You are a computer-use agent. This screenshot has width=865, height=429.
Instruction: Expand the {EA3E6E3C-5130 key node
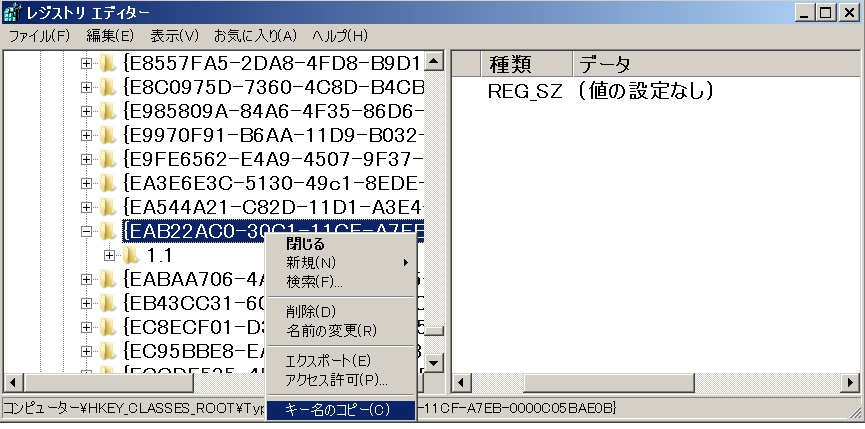pyautogui.click(x=86, y=183)
